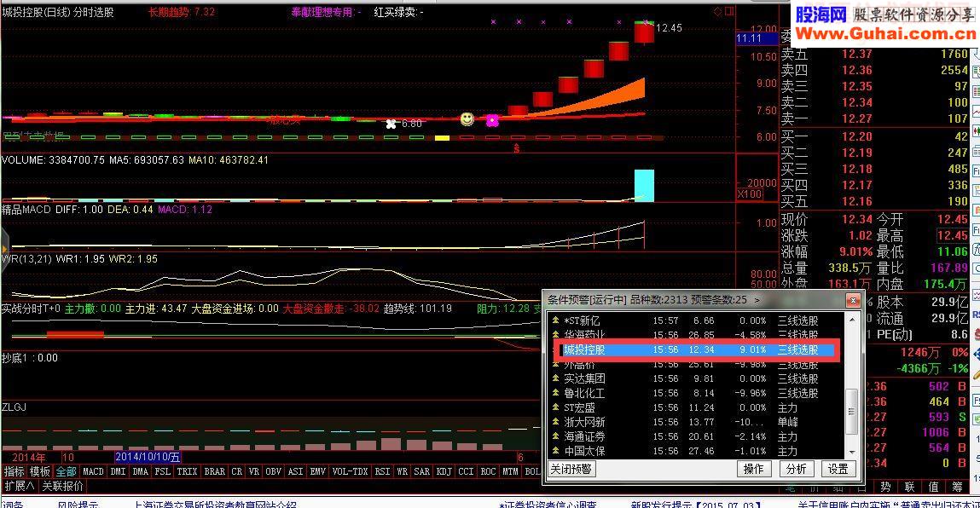
Task: Switch to the EMV indicator tab
Action: click(317, 471)
